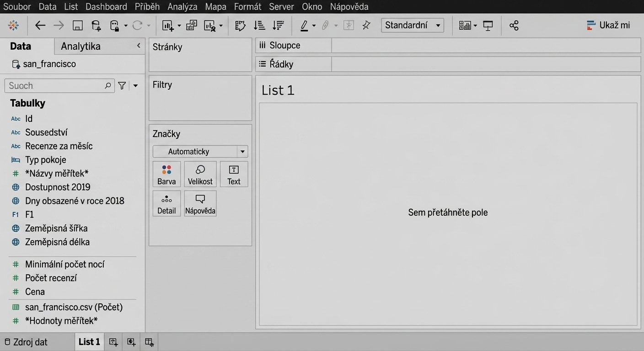644x351 pixels.
Task: Swap rows and columns icon
Action: tap(240, 26)
